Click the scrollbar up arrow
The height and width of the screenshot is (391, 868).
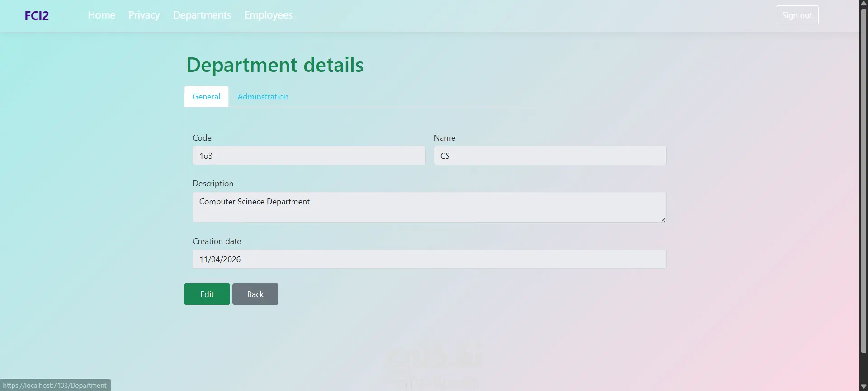863,3
